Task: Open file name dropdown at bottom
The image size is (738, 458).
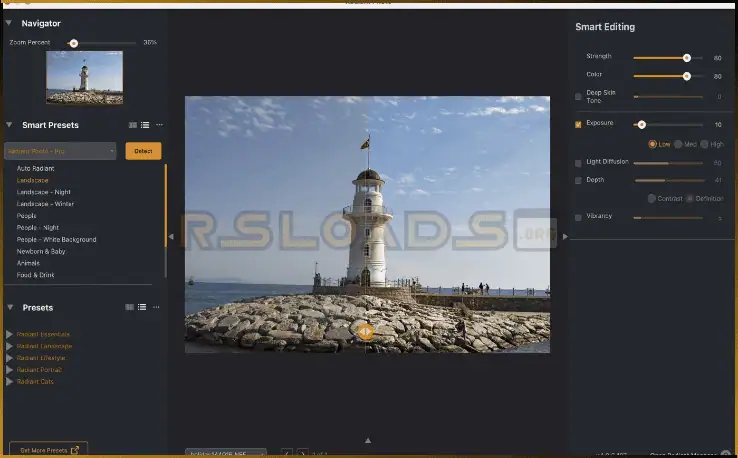Action: (x=226, y=453)
